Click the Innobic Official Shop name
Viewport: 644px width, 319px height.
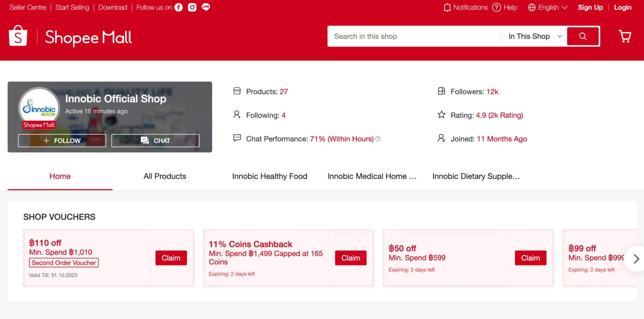pyautogui.click(x=116, y=99)
